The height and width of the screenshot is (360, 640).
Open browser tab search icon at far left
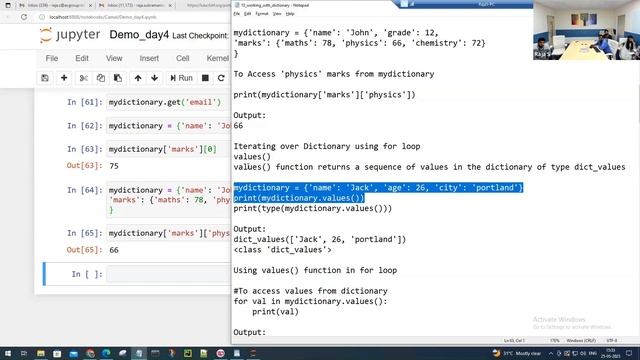[x=8, y=5]
